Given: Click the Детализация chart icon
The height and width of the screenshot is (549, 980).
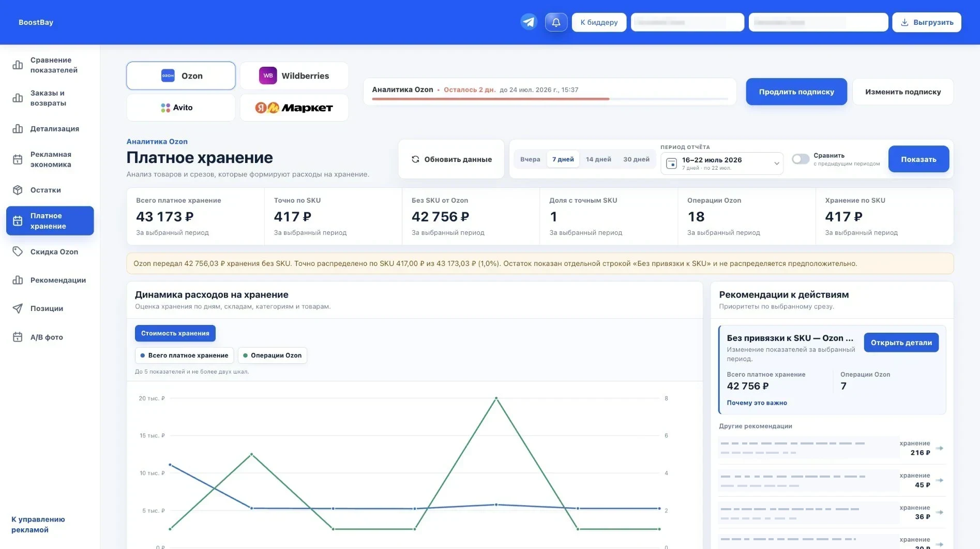Looking at the screenshot, I should pyautogui.click(x=18, y=129).
